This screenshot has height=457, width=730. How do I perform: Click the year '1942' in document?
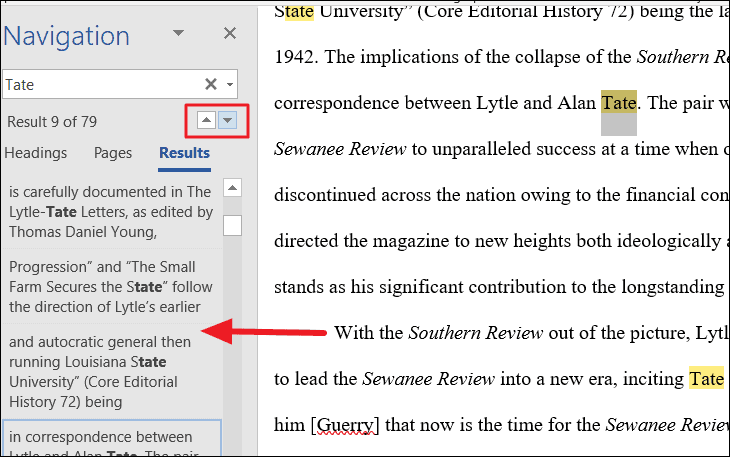point(296,57)
